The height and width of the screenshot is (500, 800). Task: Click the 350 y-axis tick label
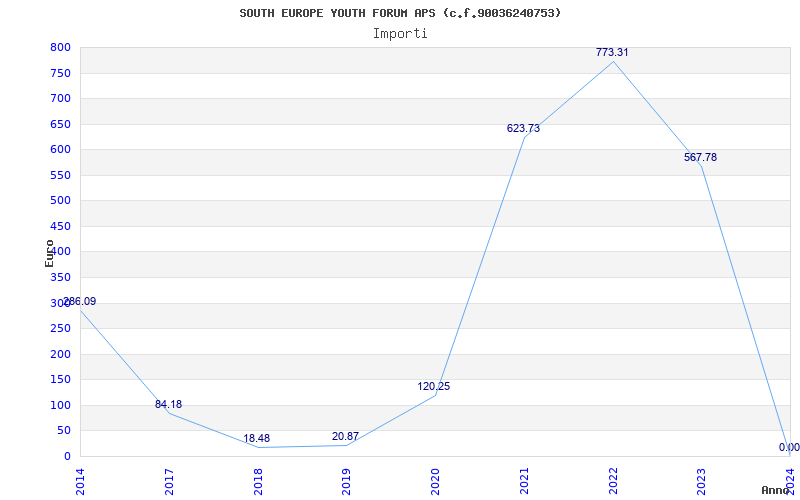coord(60,278)
